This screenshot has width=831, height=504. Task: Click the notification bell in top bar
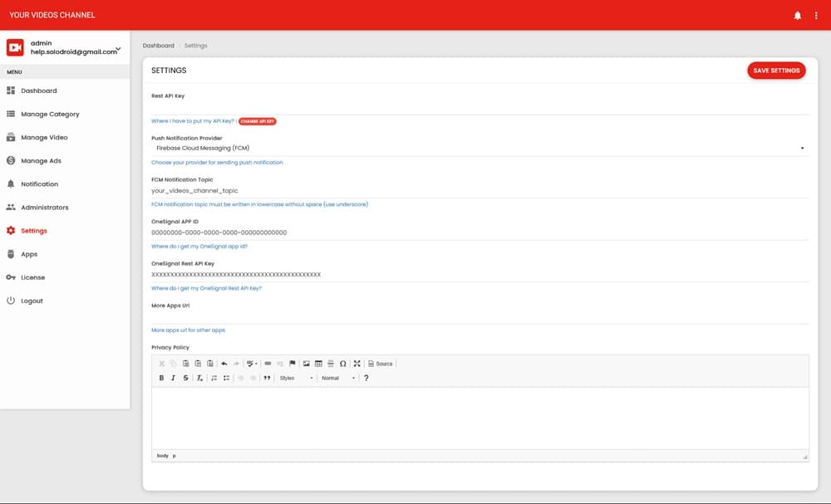pos(798,15)
